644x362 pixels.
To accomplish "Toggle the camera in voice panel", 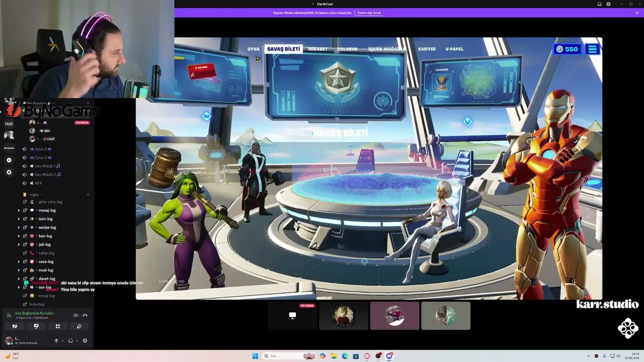I will [15, 326].
